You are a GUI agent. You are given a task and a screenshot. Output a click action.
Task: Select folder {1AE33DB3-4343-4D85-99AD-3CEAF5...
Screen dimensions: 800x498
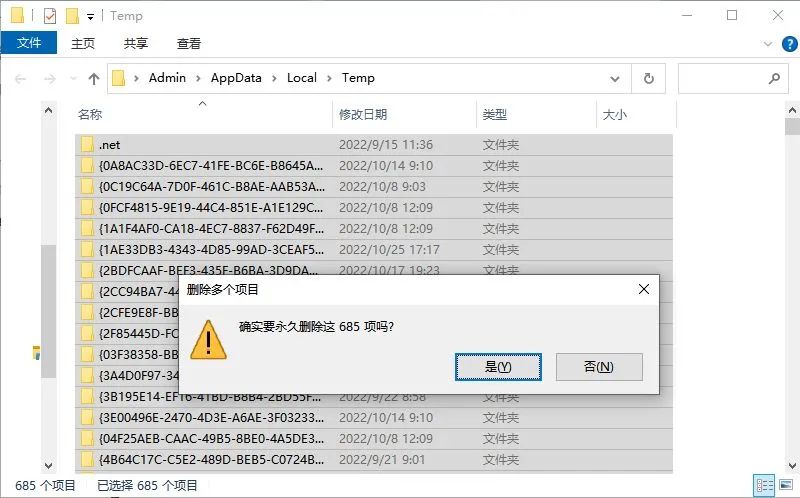(374, 250)
